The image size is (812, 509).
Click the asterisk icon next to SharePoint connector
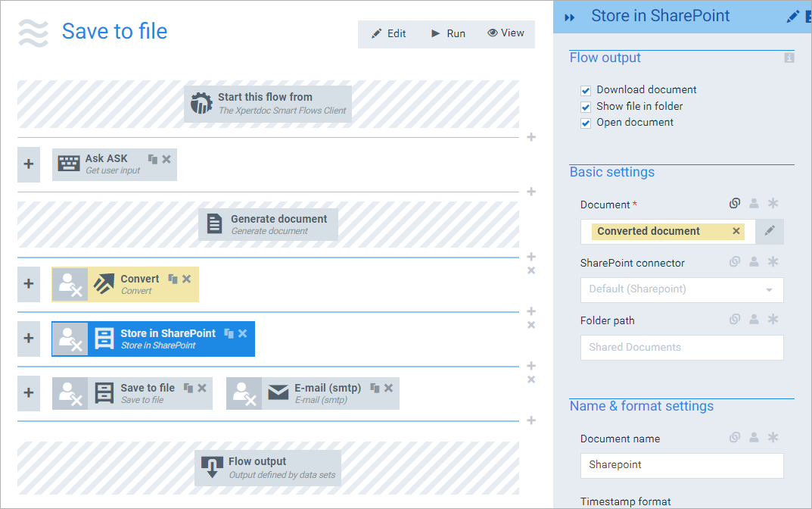pyautogui.click(x=773, y=262)
